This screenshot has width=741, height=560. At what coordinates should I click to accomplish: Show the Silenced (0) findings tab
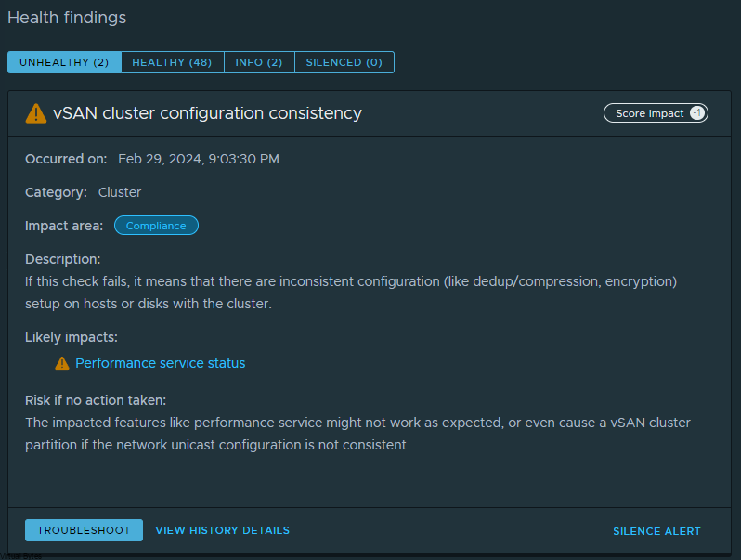pyautogui.click(x=344, y=62)
